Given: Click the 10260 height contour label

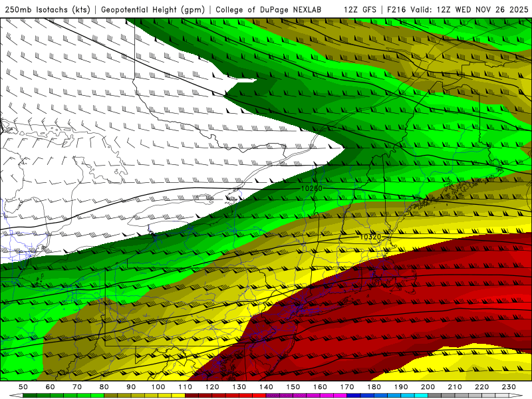Looking at the screenshot, I should (x=312, y=188).
